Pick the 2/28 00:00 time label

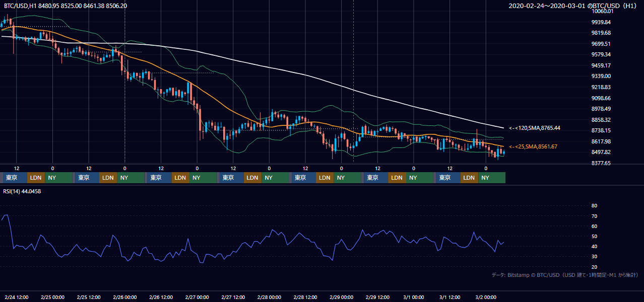269,297
